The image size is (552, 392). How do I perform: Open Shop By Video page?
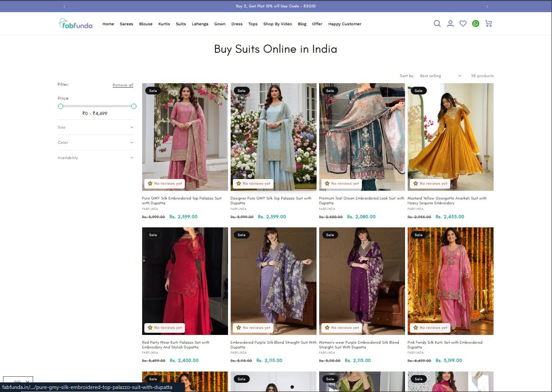tap(277, 24)
